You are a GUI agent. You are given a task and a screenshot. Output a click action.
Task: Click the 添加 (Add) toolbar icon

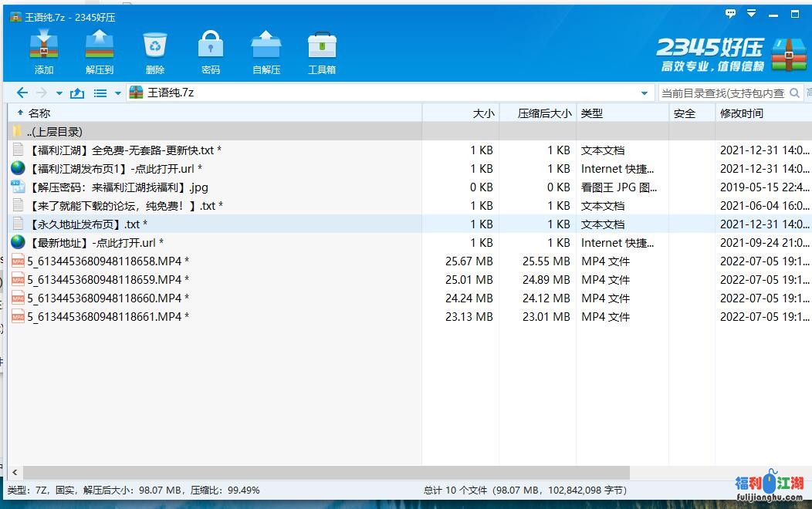tap(44, 52)
